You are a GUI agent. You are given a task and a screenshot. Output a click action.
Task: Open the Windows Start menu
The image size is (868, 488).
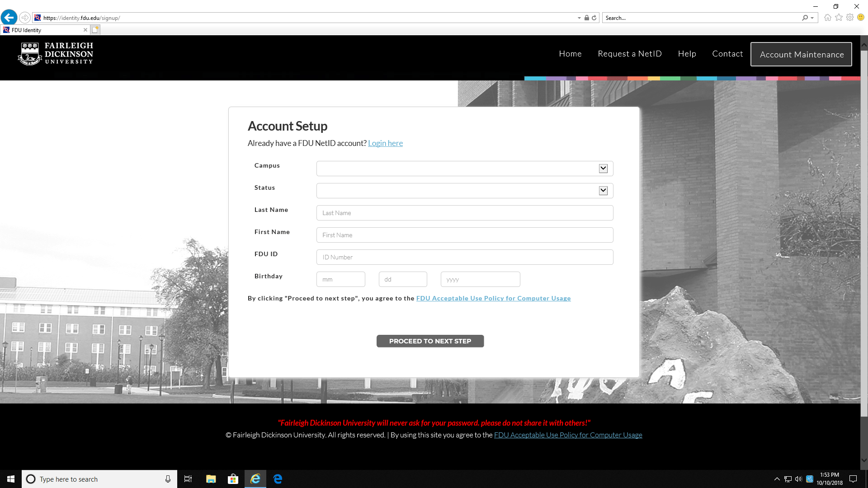(11, 479)
